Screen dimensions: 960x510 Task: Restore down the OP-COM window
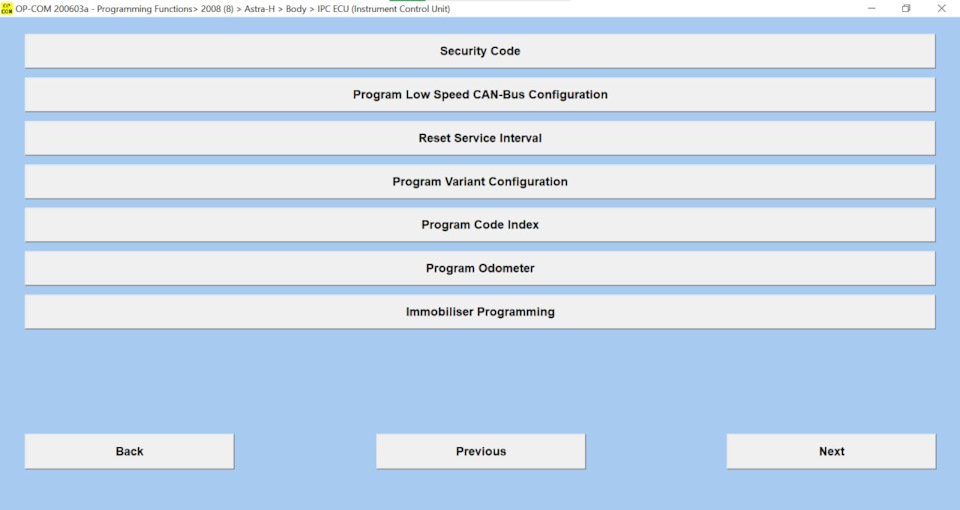[x=906, y=9]
